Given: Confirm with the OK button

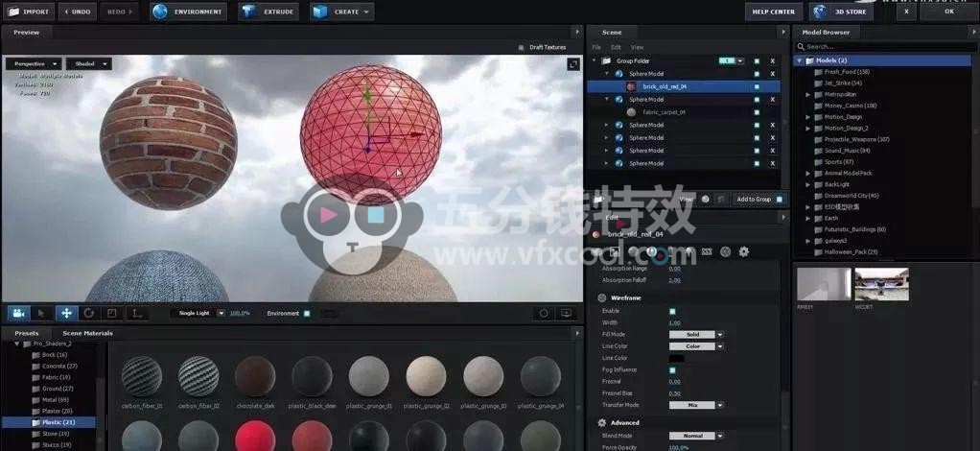Looking at the screenshot, I should (x=948, y=12).
